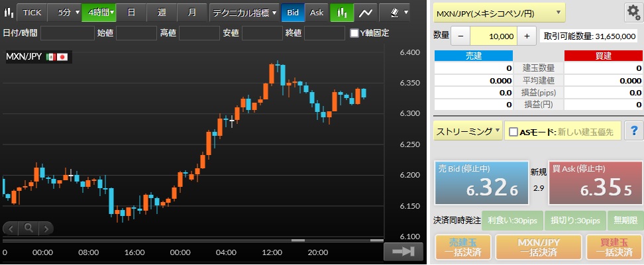Viewport: 644px width, 265px height.
Task: Click the 建玉数量 row label
Action: 539,68
